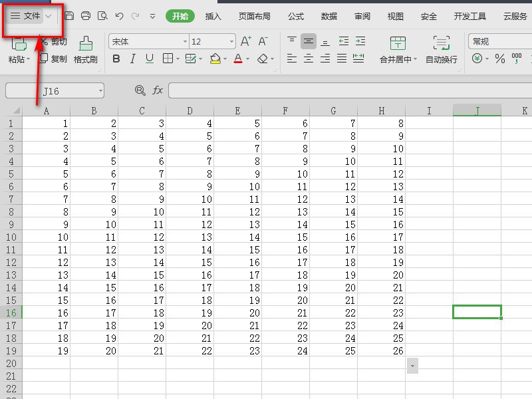Switch to the 插入 ribbon tab
The height and width of the screenshot is (399, 532).
(213, 15)
